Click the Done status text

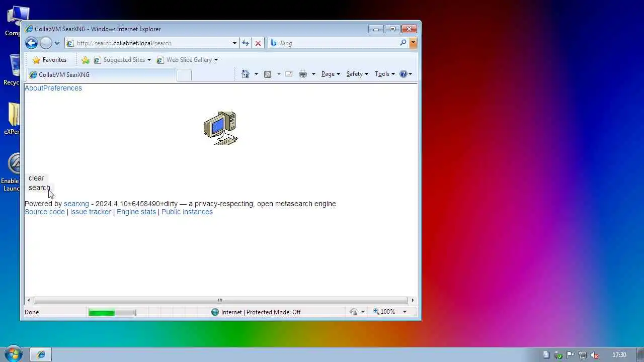point(32,312)
